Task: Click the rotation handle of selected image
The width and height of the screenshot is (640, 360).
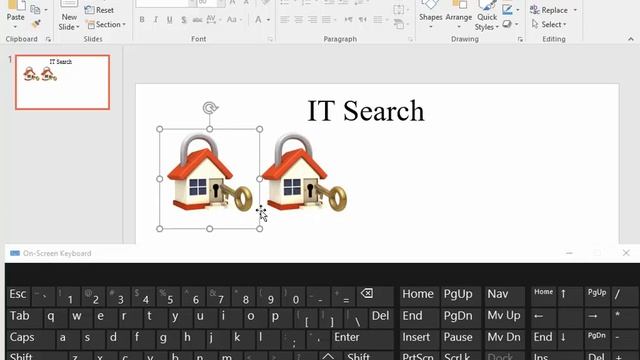Action: pyautogui.click(x=210, y=108)
